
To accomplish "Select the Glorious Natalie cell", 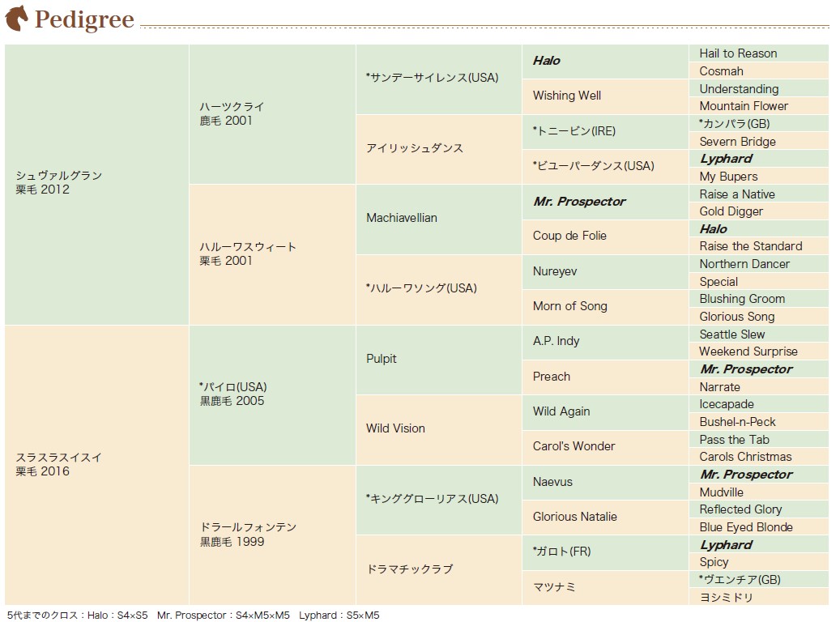I will click(605, 518).
